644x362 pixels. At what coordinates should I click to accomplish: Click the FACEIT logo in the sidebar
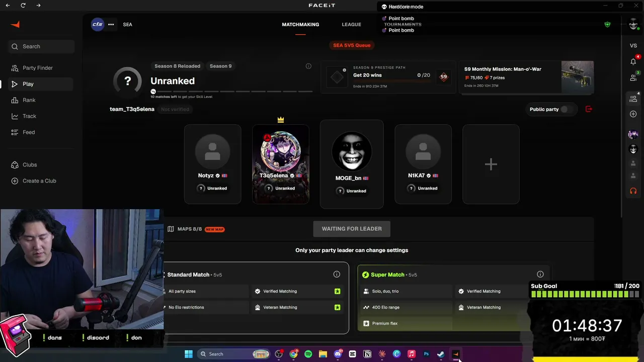point(15,25)
